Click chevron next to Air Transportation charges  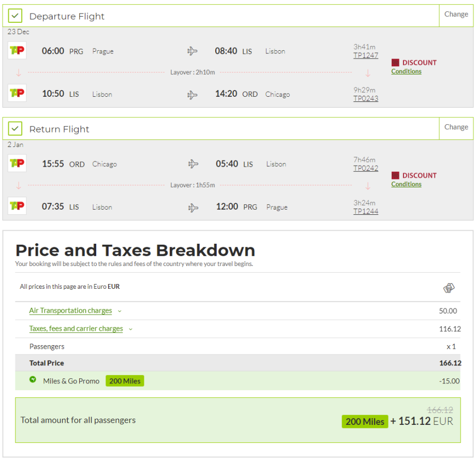tap(120, 312)
